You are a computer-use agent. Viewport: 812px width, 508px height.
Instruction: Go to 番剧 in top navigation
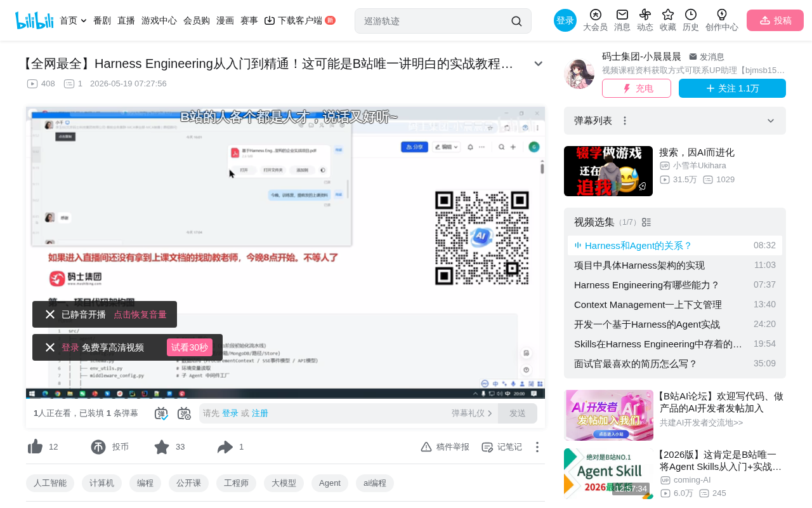(102, 20)
